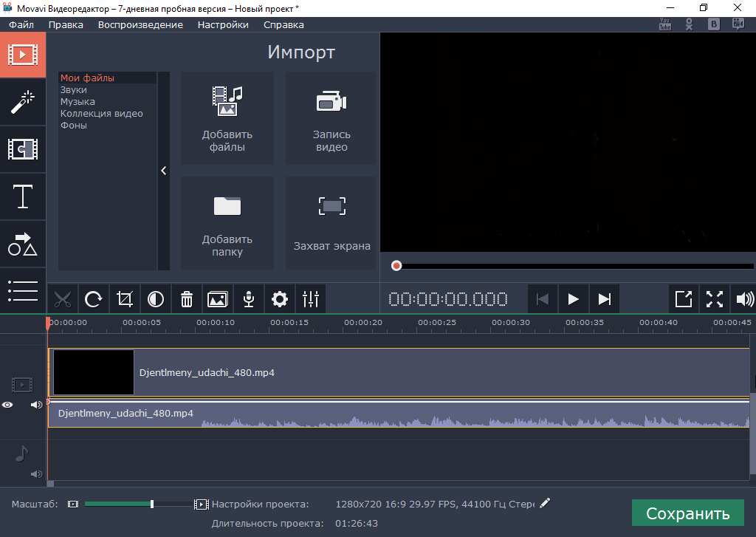Click the timeline zoom slider handle
The image size is (756, 537).
152,504
